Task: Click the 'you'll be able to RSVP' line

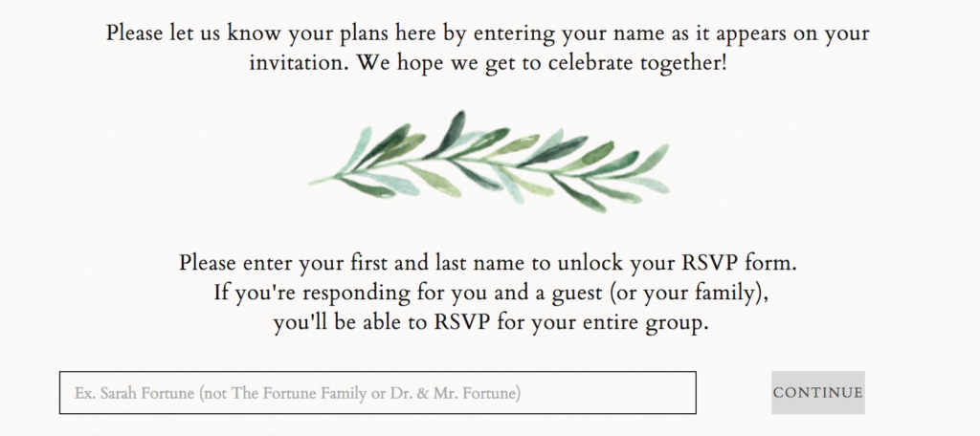Action: tap(491, 323)
